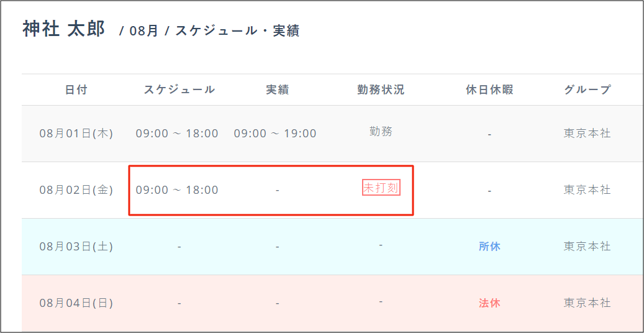The width and height of the screenshot is (644, 333).
Task: Click 東京本社 group in August 4th row
Action: (x=587, y=303)
